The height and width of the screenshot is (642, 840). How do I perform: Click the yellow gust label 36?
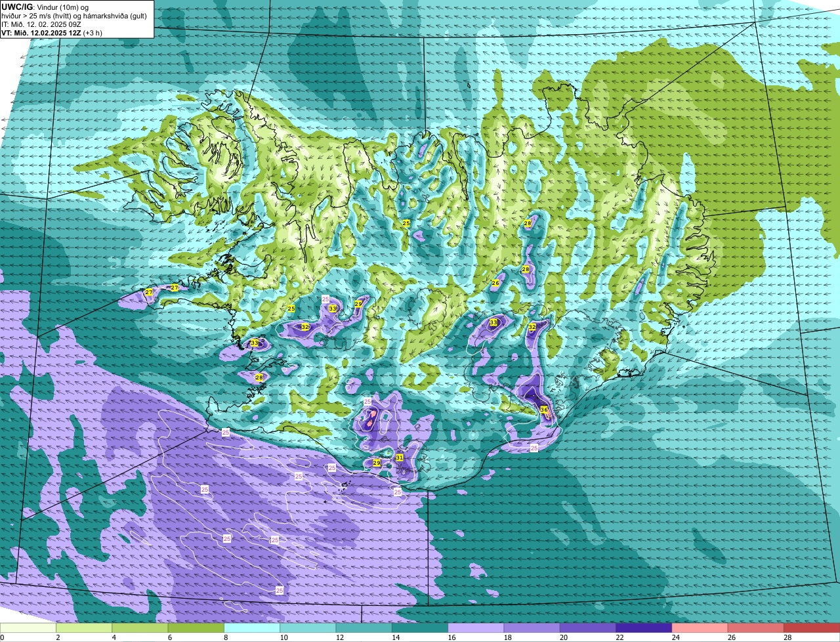[x=544, y=410]
